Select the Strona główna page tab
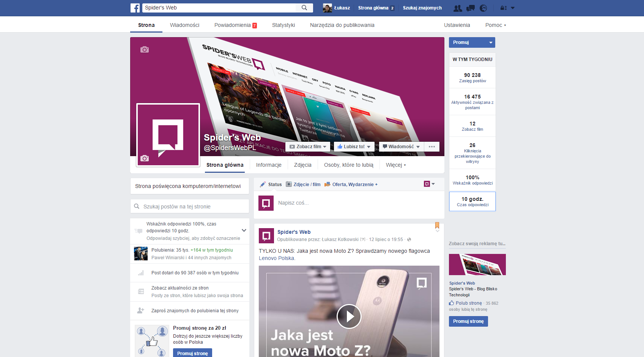 [x=225, y=165]
